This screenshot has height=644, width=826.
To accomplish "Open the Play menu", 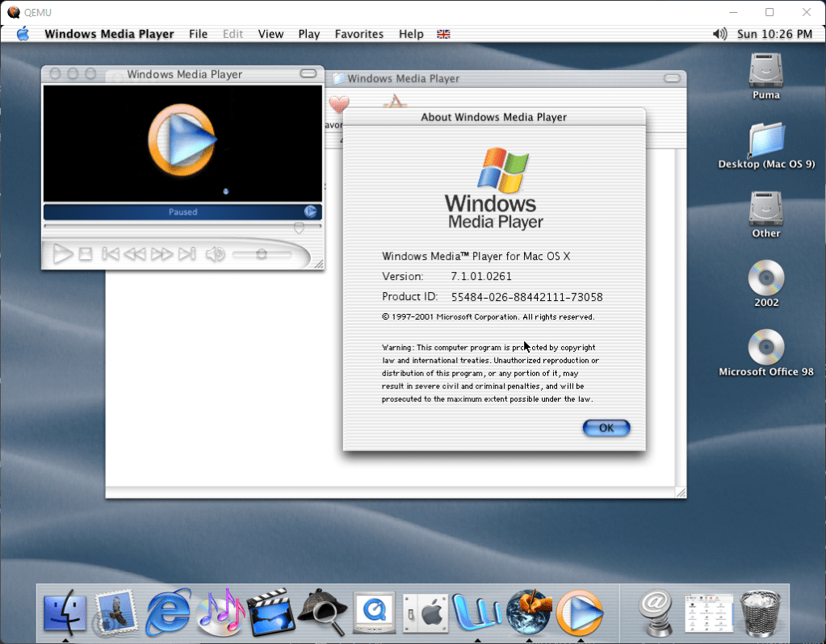I will tap(308, 34).
